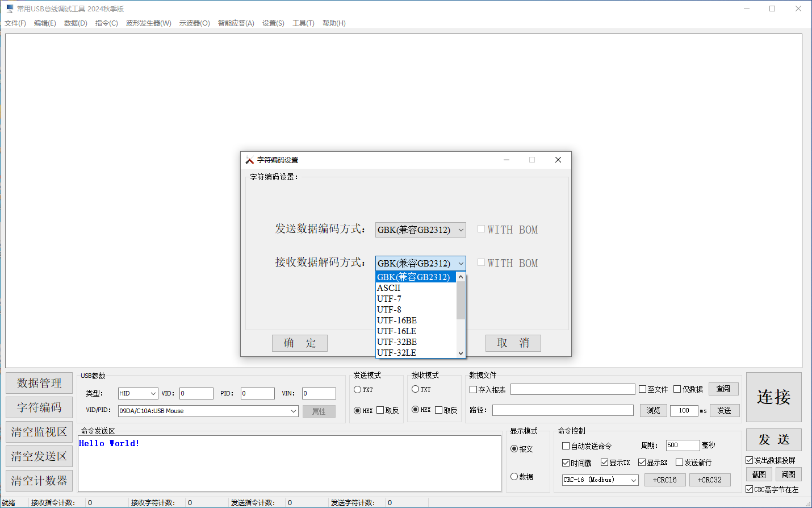Select the data display mode radio button
The width and height of the screenshot is (812, 508).
tap(514, 477)
